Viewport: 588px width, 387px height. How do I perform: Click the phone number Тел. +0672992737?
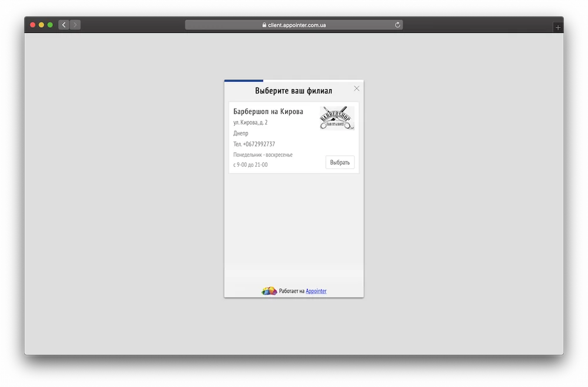(254, 144)
